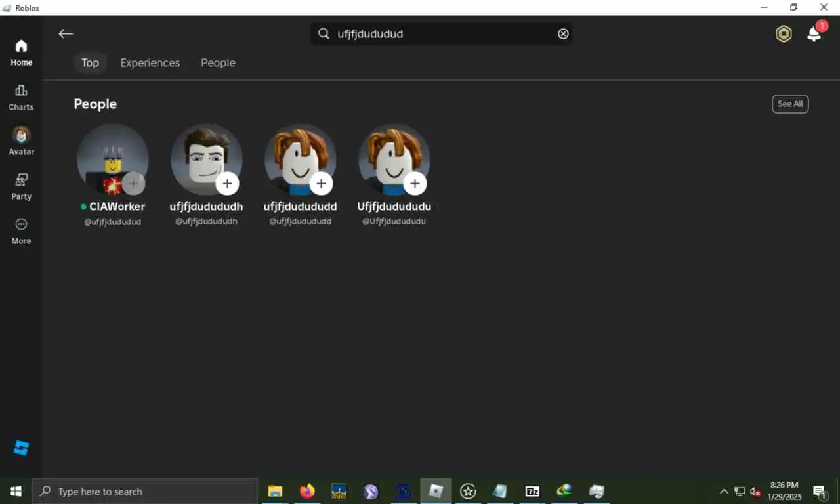Open ufjfjdudududd's avatar thumbnail
This screenshot has width=840, height=504.
(300, 159)
